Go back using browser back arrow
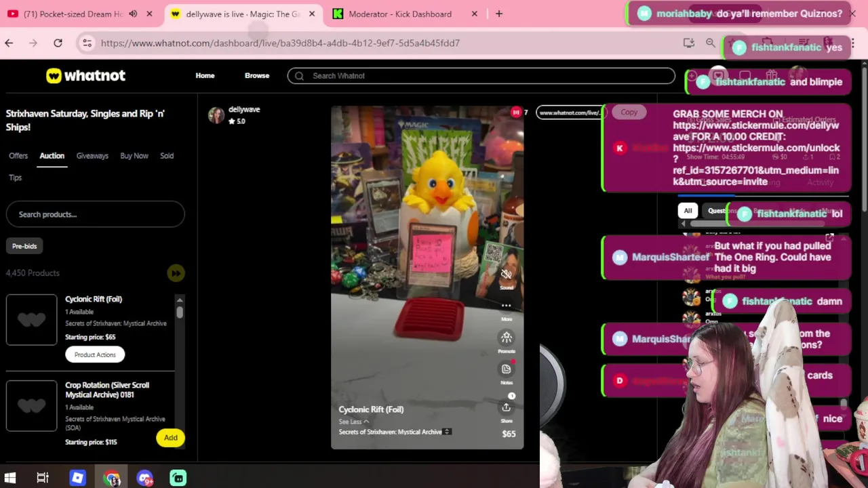The image size is (868, 488). point(9,43)
